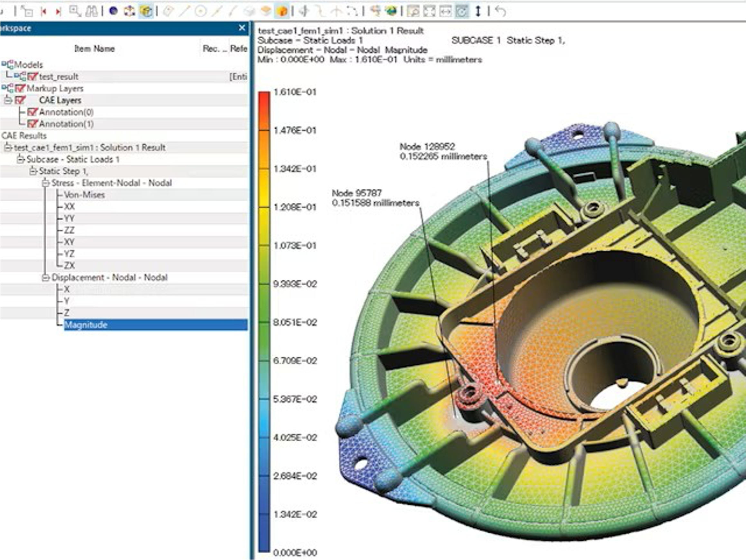Click the 1.610E-01 legend maximum value
This screenshot has height=560, width=746.
(x=295, y=92)
